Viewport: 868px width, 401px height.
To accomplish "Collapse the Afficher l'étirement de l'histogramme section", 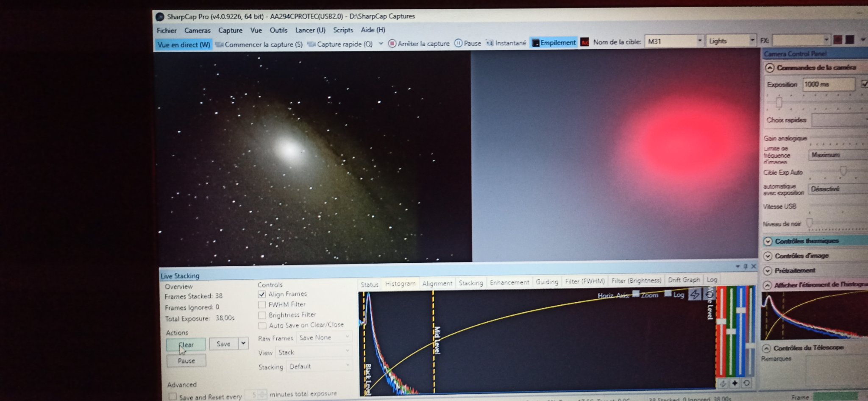I will click(x=767, y=285).
